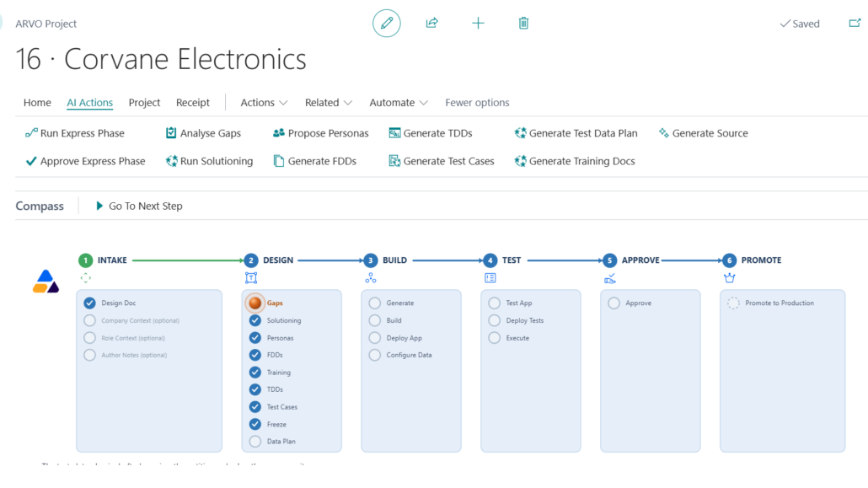
Task: Expand the Actions dropdown menu
Action: tap(264, 103)
